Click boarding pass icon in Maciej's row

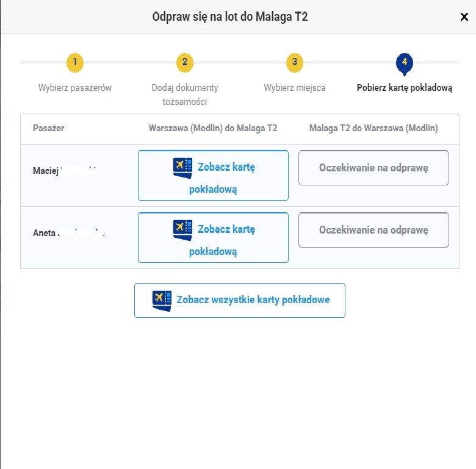click(182, 168)
